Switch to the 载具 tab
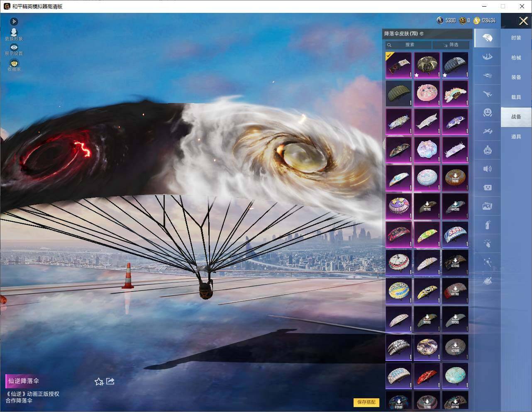Screen dimensions: 532x412 coord(516,97)
